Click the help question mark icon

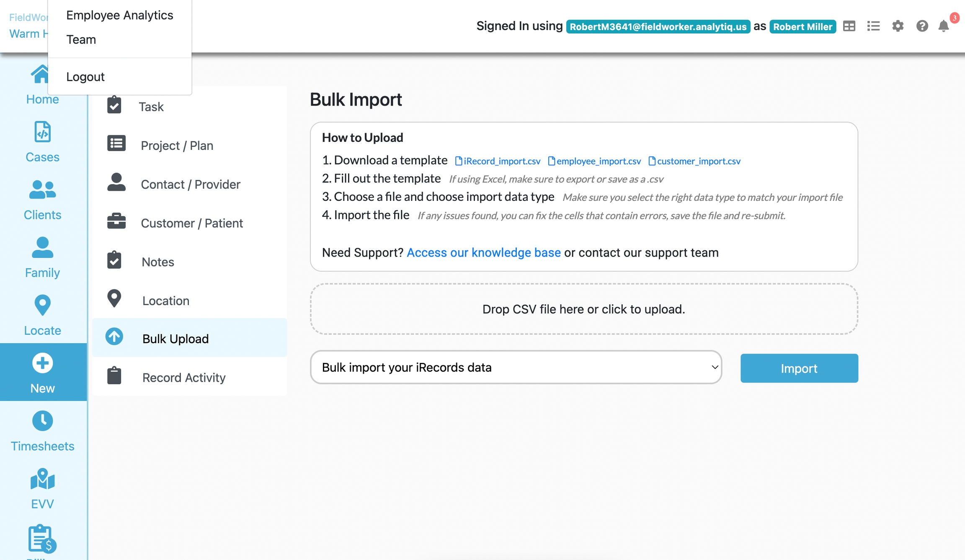[x=922, y=26]
